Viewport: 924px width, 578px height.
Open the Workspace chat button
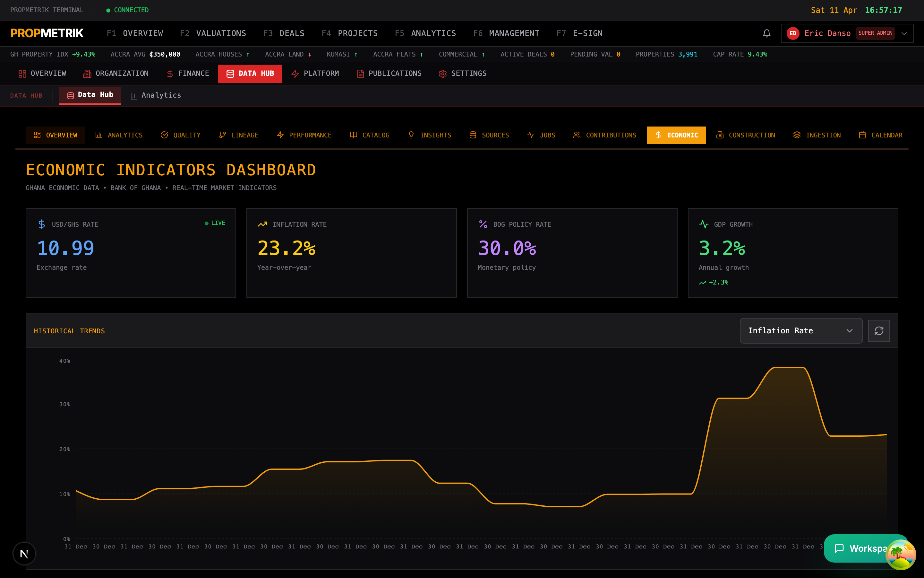(860, 548)
